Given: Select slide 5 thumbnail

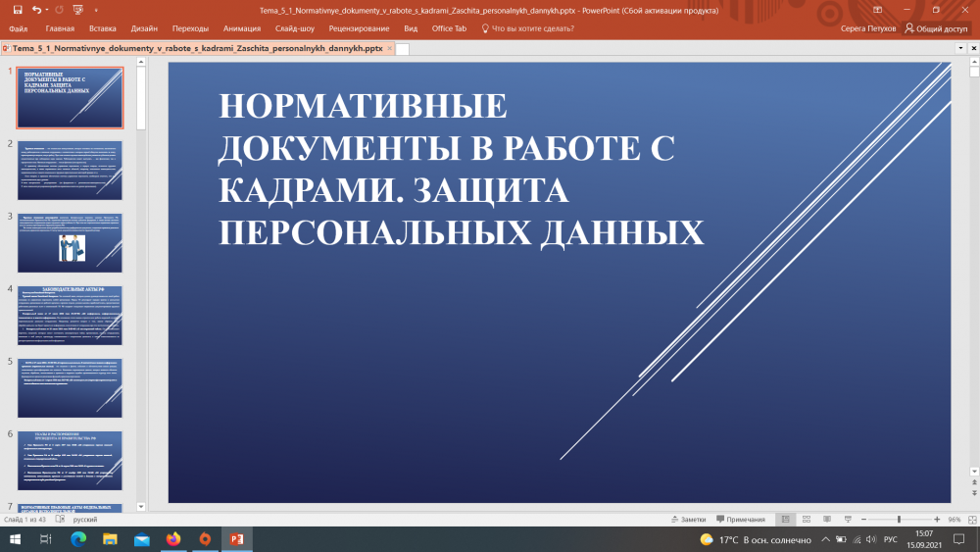Looking at the screenshot, I should 70,388.
